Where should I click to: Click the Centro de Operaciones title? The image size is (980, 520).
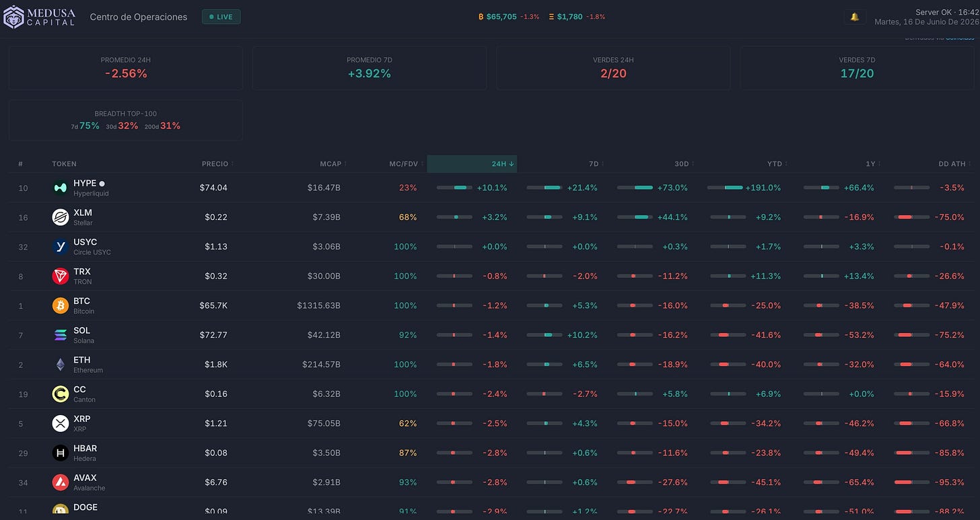pyautogui.click(x=139, y=17)
